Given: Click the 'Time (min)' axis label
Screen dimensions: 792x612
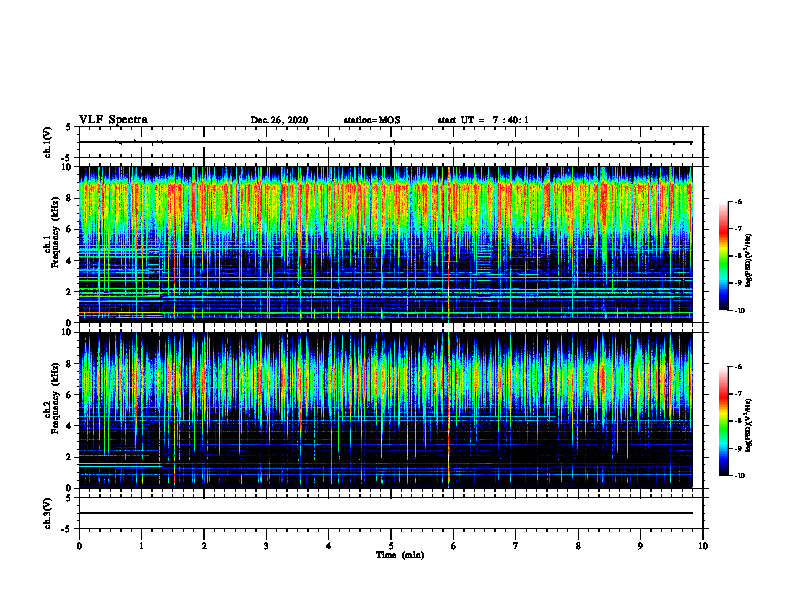Looking at the screenshot, I should click(400, 555).
